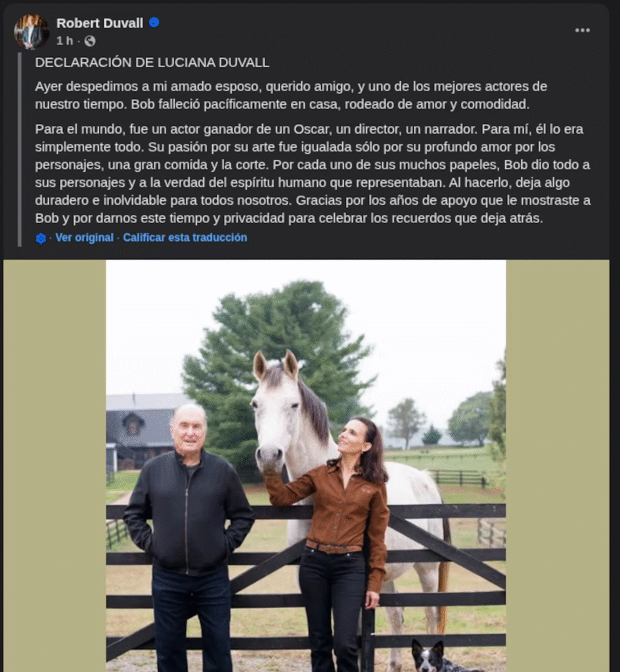Open the three-dots post options menu
620x672 pixels.
(583, 30)
